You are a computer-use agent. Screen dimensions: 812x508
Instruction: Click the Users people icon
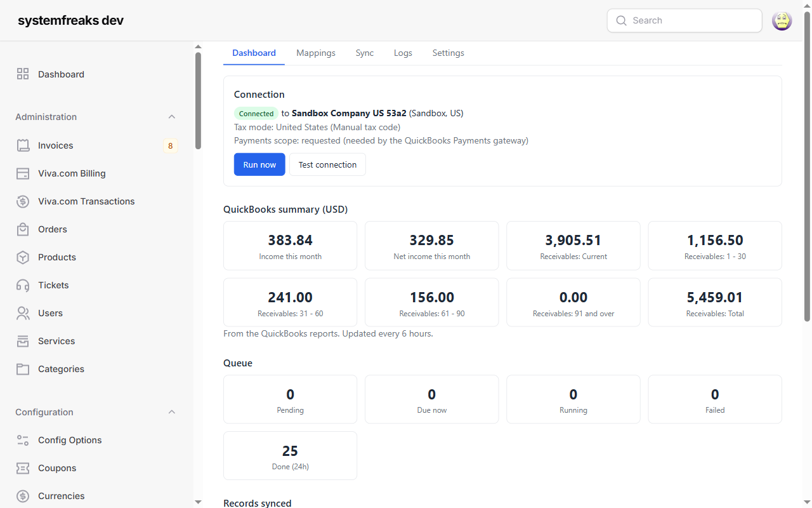point(23,313)
